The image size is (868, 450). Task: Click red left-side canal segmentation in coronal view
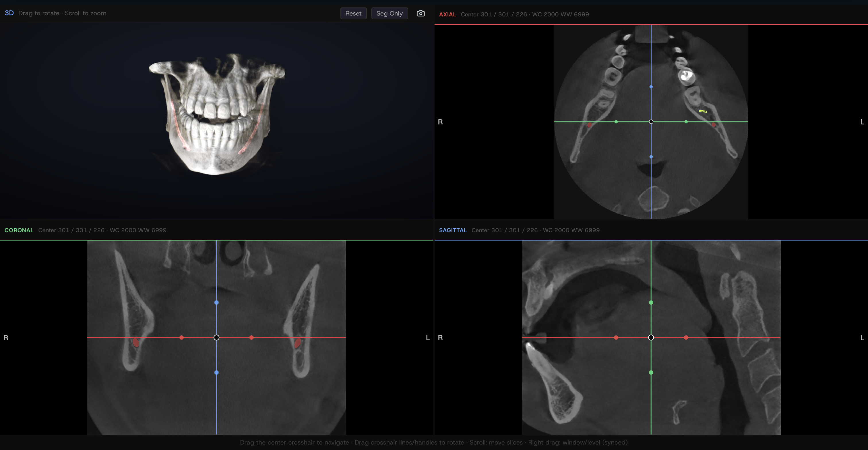pyautogui.click(x=297, y=343)
